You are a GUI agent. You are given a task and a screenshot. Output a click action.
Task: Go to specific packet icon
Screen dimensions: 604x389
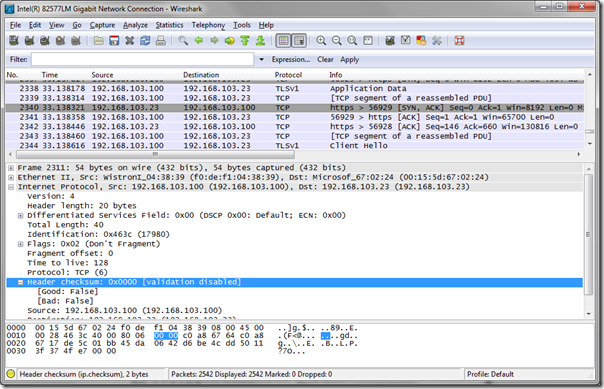click(x=230, y=40)
